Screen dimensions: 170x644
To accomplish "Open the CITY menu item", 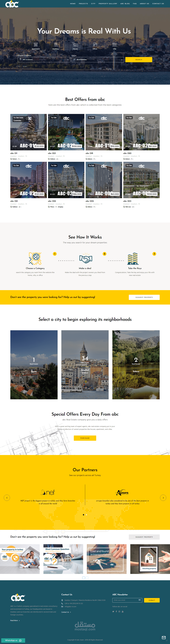I will point(93,4).
